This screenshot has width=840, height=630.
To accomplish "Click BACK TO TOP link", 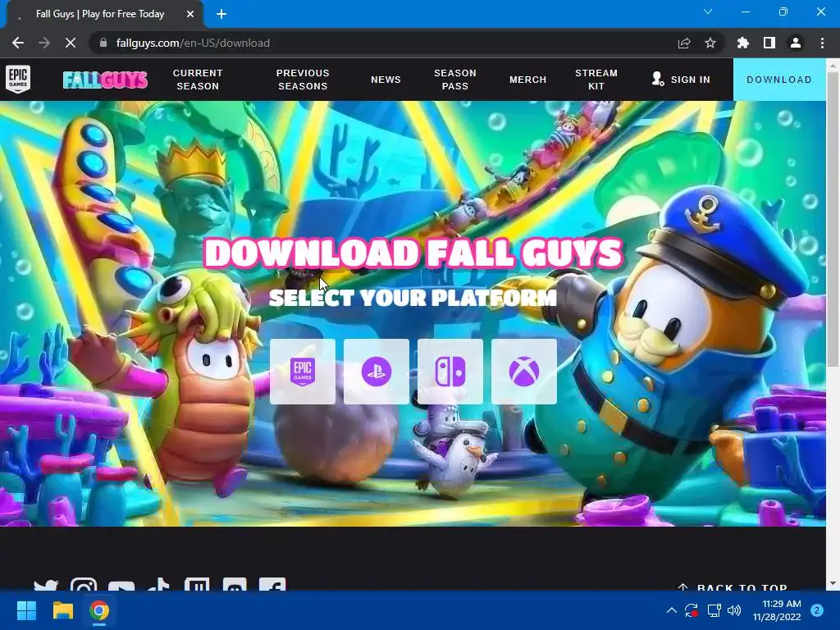I will click(733, 587).
